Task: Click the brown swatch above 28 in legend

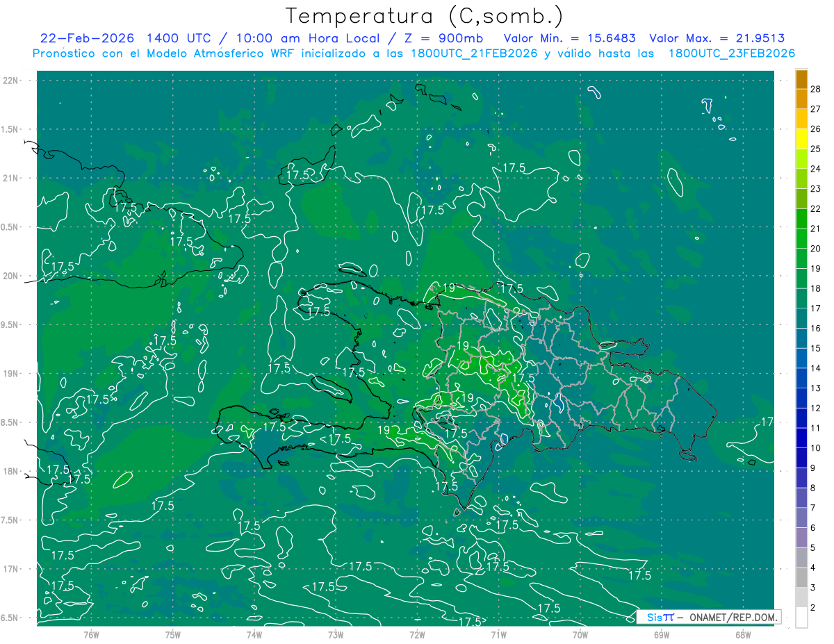Action: [x=801, y=79]
